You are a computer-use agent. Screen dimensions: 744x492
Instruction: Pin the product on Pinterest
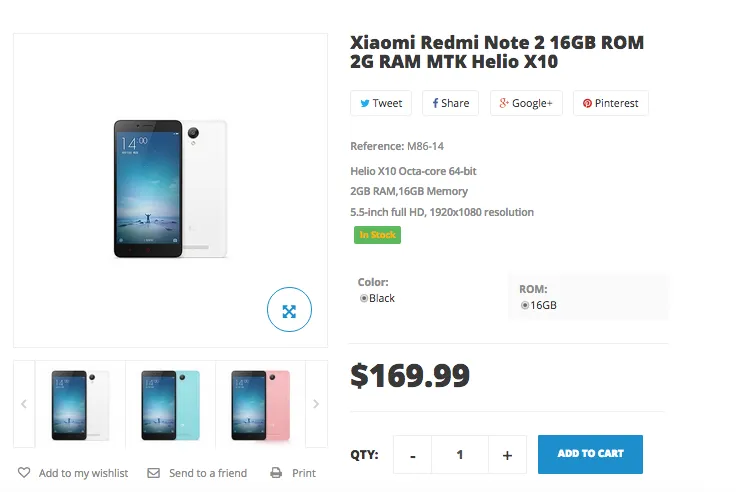click(610, 103)
